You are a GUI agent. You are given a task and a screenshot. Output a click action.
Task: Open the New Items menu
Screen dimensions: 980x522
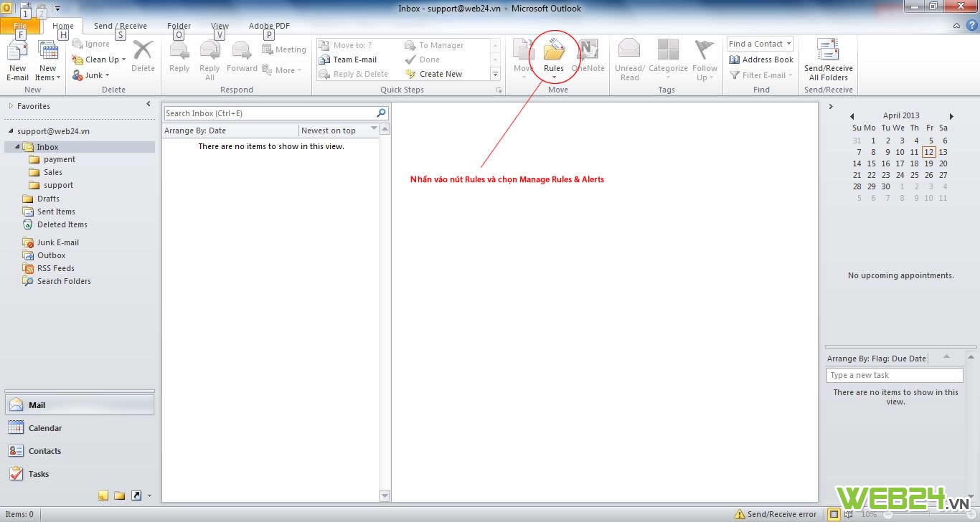pyautogui.click(x=47, y=62)
